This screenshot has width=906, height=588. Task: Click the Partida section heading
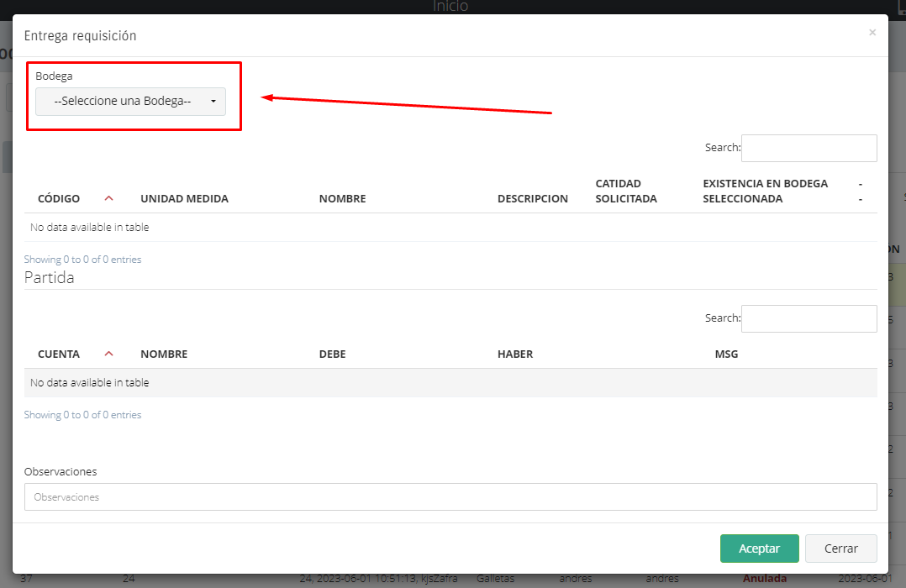click(x=49, y=278)
